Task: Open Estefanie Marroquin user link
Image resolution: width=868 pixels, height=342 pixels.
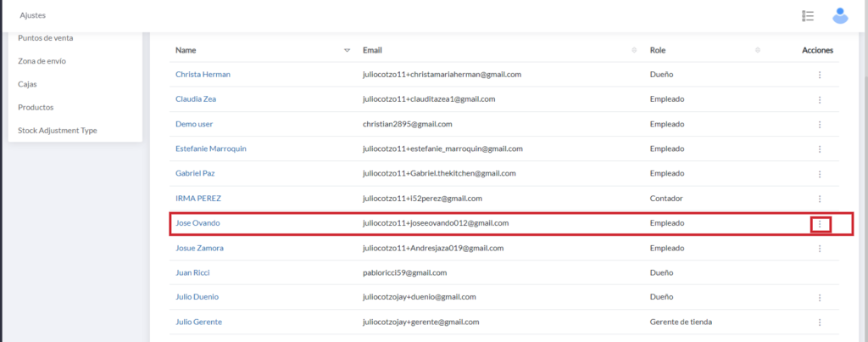Action: pos(211,149)
